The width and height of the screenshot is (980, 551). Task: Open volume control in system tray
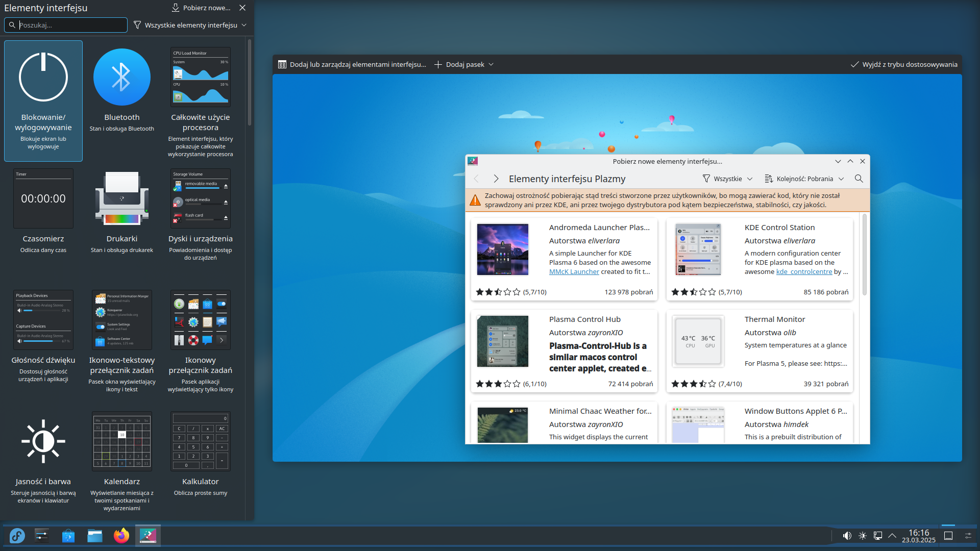click(x=847, y=536)
